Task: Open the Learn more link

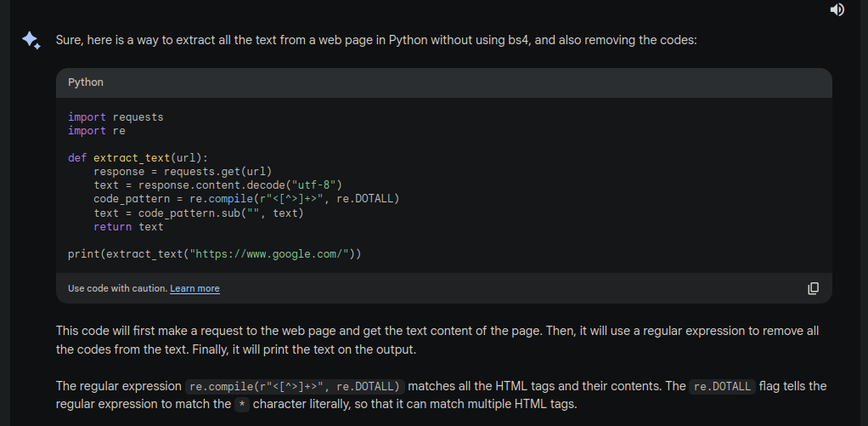Action: pyautogui.click(x=194, y=288)
